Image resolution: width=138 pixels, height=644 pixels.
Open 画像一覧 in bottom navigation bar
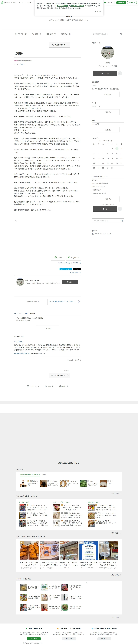[64, 386]
